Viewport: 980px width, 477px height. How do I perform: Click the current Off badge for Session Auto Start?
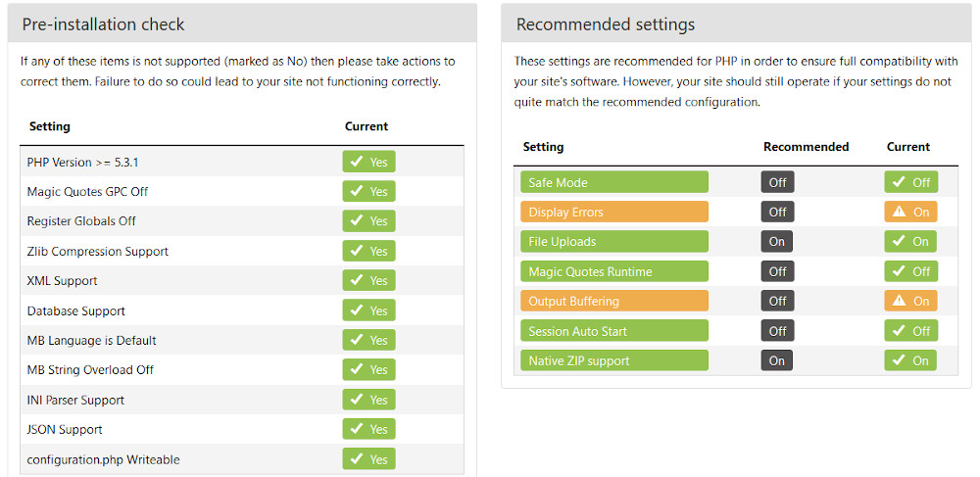(910, 331)
